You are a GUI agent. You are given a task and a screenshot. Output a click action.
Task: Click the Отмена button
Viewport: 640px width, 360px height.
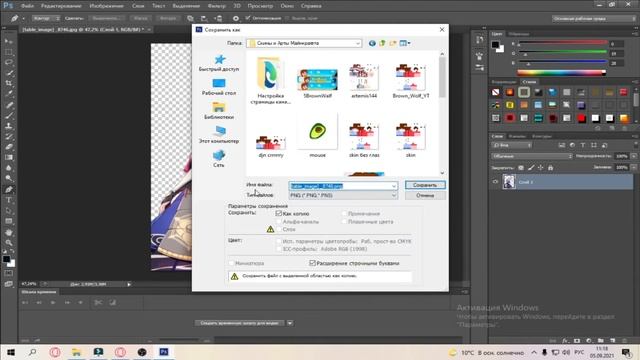pyautogui.click(x=425, y=196)
